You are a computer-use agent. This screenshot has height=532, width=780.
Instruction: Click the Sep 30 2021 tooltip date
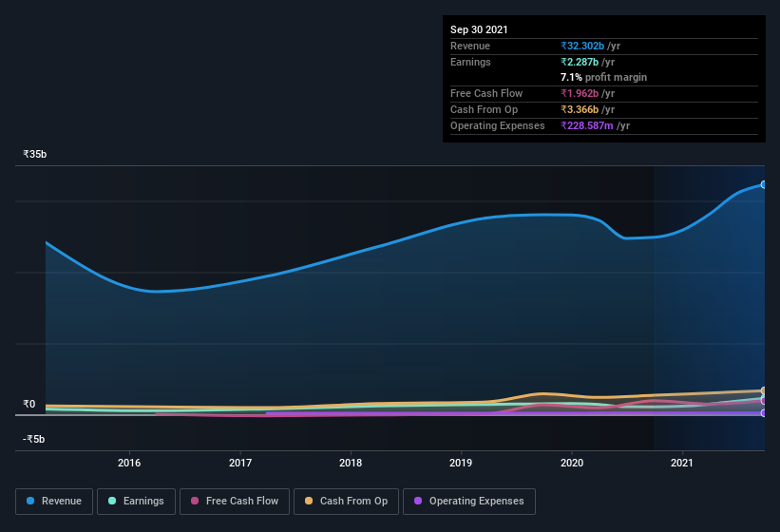479,29
